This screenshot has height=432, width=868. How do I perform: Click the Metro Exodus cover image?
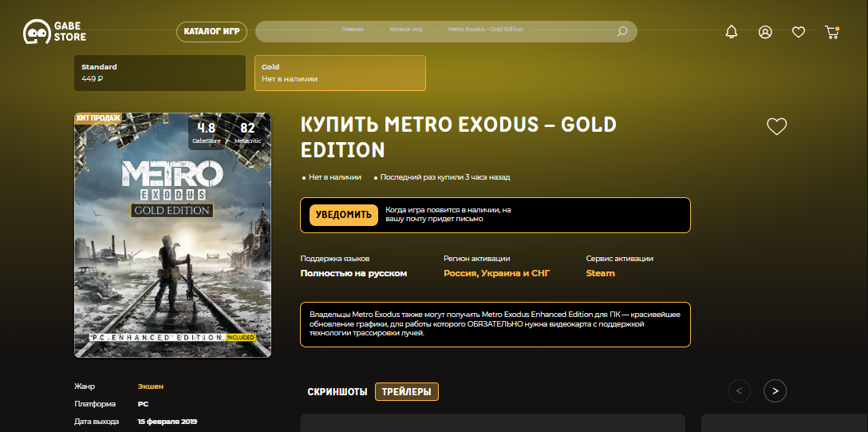point(172,236)
